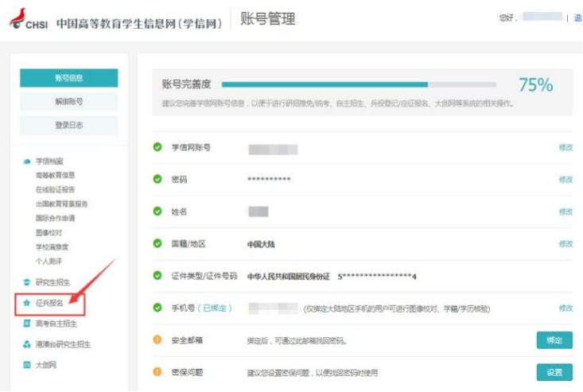The width and height of the screenshot is (583, 392).
Task: Open 学信档案 in the sidebar
Action: pyautogui.click(x=49, y=161)
